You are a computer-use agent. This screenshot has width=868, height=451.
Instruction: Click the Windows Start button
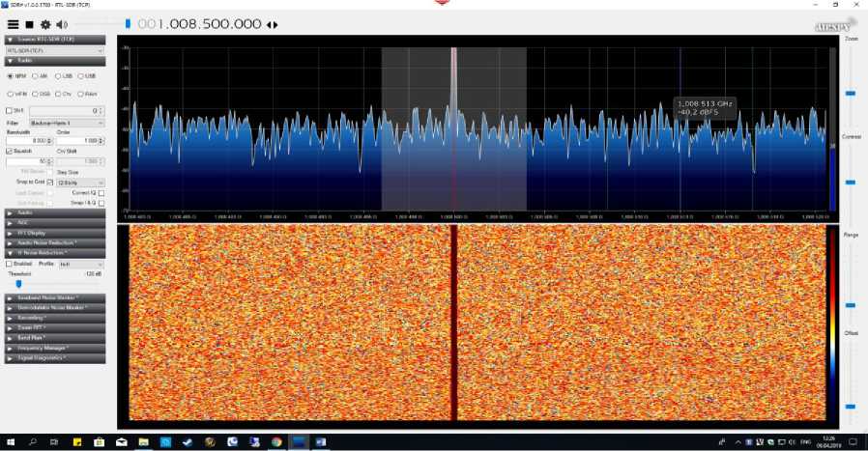click(11, 441)
